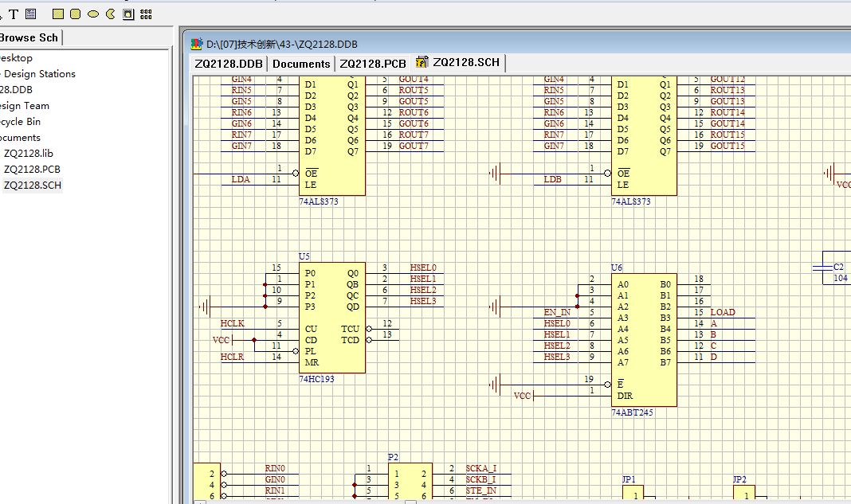Select the GOUT4 net label
Screen dimensions: 851x504
tap(414, 79)
